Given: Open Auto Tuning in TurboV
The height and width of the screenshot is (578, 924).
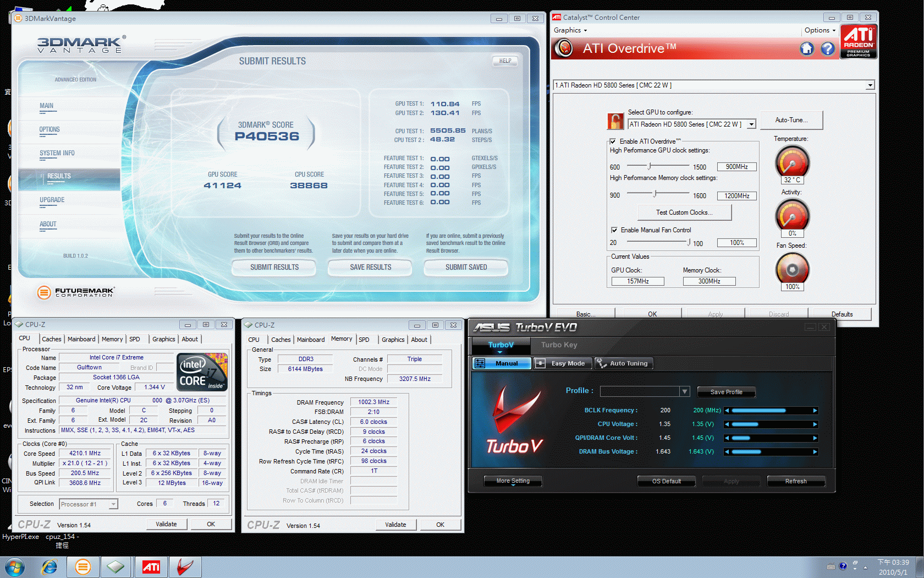Looking at the screenshot, I should coord(624,363).
